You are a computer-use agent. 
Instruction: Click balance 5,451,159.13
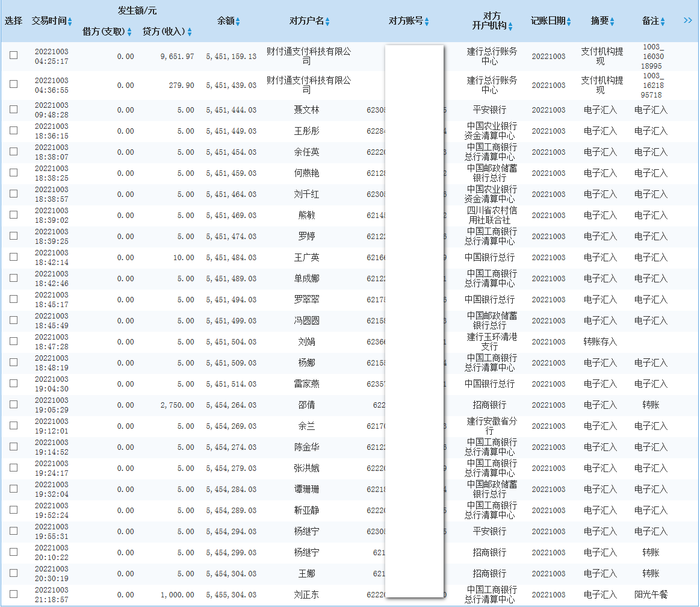click(231, 57)
